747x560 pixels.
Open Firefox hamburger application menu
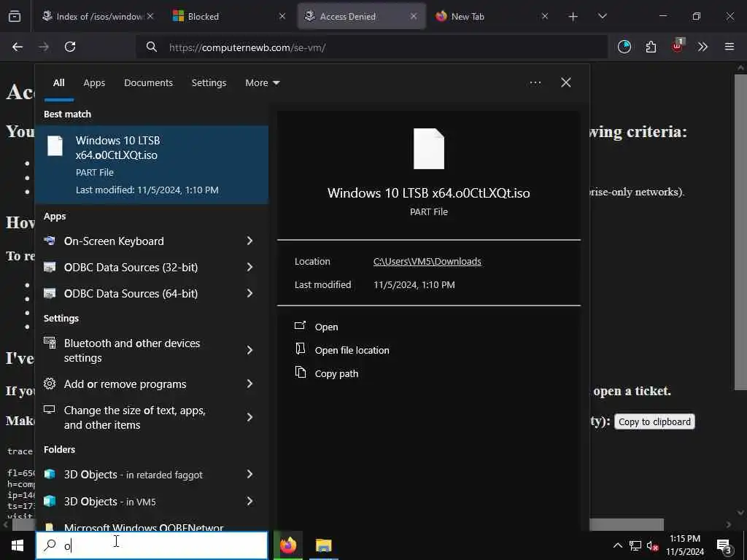click(x=729, y=47)
